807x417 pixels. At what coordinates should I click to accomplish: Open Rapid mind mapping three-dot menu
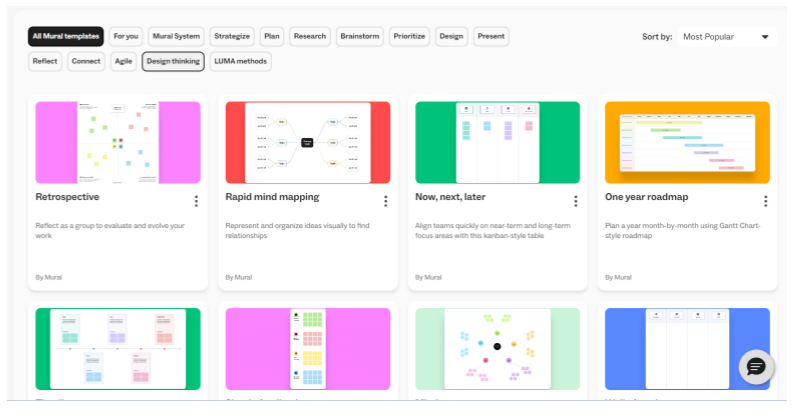coord(386,201)
